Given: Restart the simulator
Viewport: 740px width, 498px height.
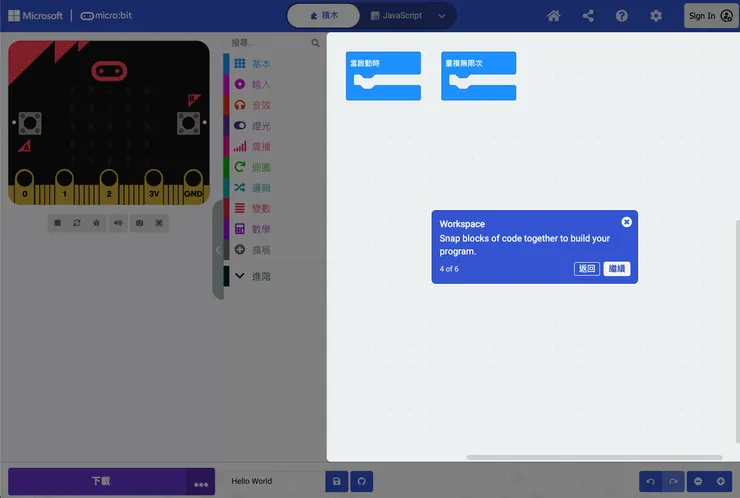Looking at the screenshot, I should [76, 223].
